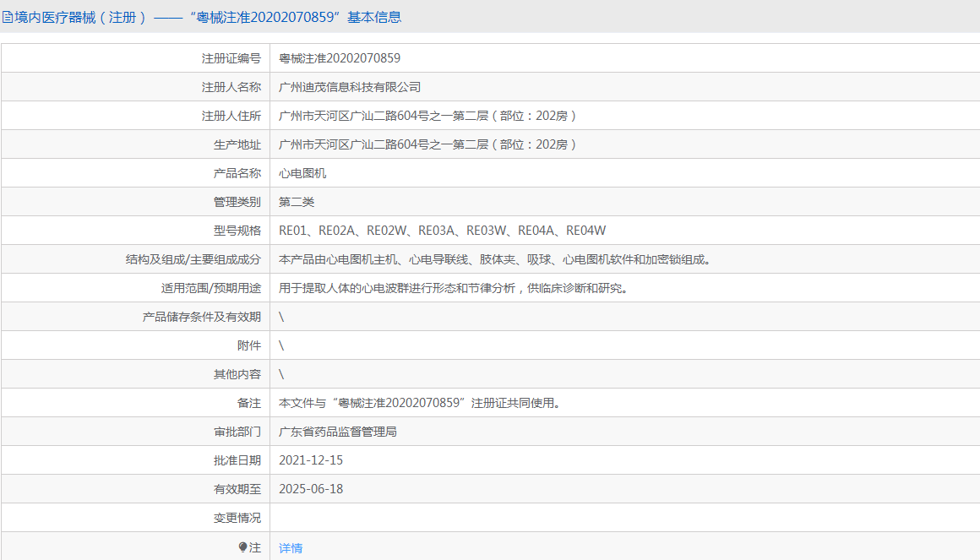Click the address value in the 注册人住所 row
Viewport: 980px width, 560px height.
pos(427,116)
